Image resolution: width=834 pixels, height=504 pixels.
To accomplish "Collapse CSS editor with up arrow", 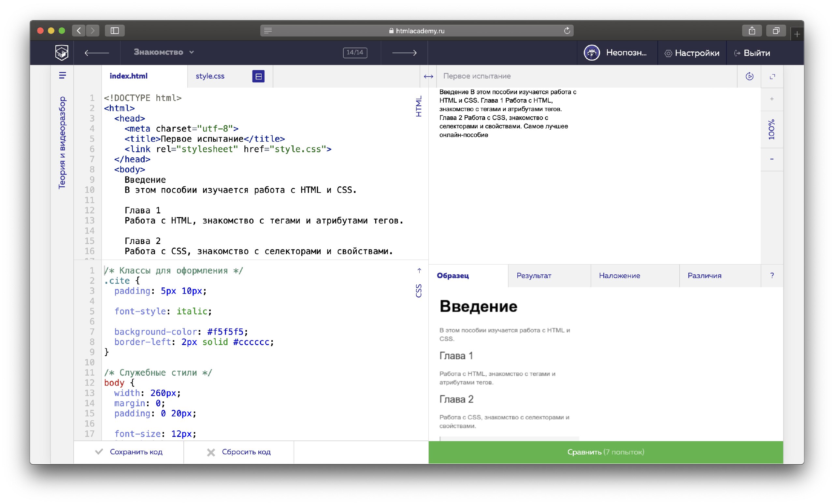I will (x=419, y=270).
